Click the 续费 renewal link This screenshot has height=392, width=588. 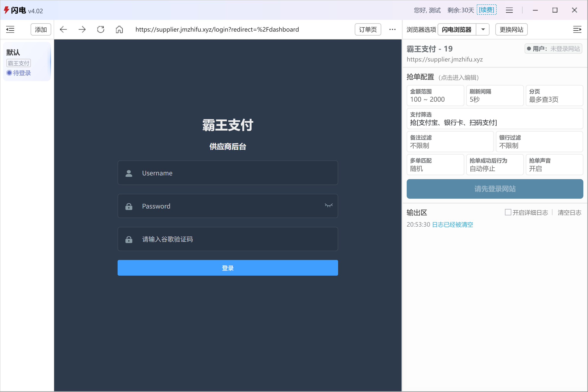(486, 10)
